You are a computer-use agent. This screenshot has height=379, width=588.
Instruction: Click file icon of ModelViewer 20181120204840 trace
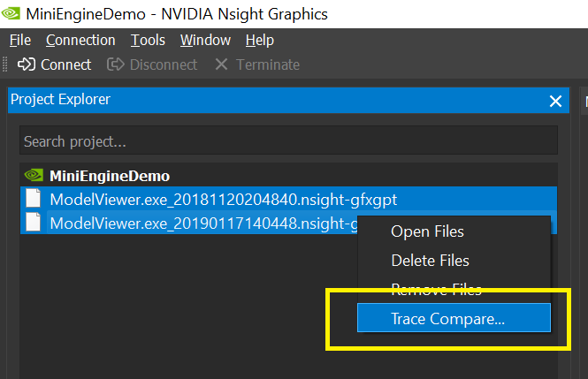34,199
